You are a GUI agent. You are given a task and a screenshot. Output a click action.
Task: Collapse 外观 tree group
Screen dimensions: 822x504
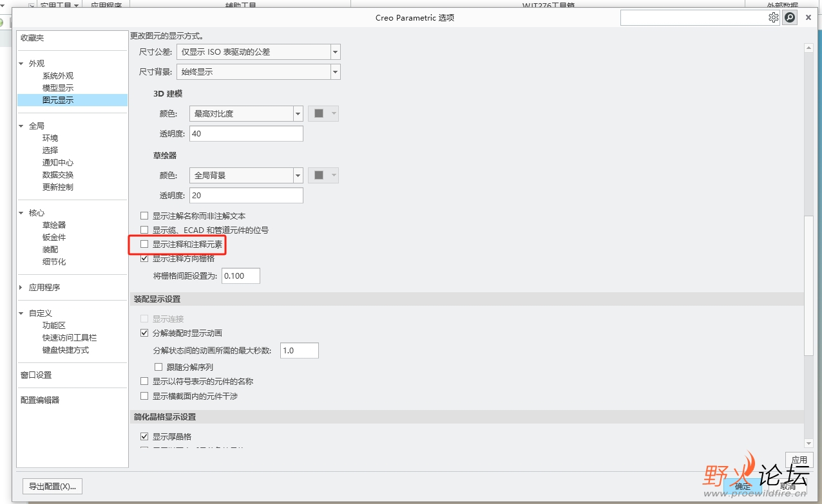pyautogui.click(x=22, y=64)
